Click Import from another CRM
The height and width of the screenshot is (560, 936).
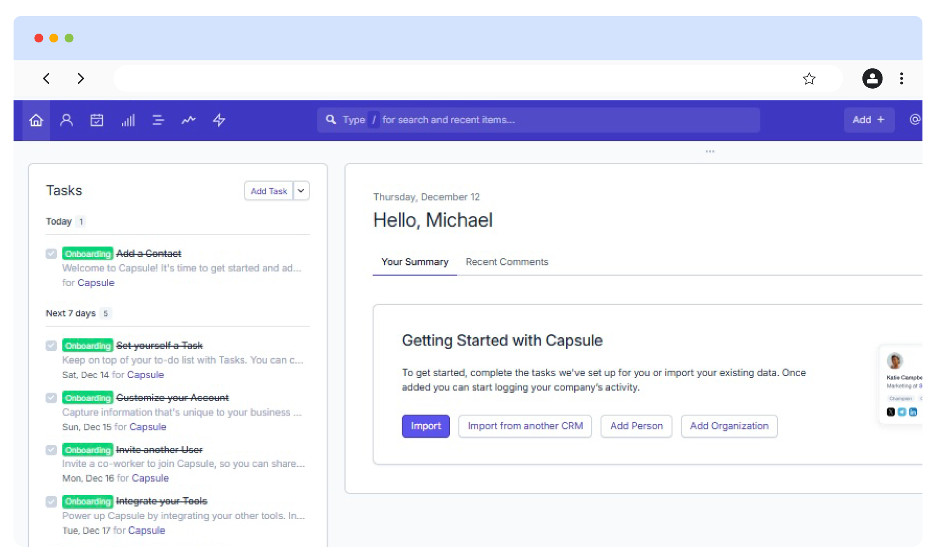click(x=525, y=426)
